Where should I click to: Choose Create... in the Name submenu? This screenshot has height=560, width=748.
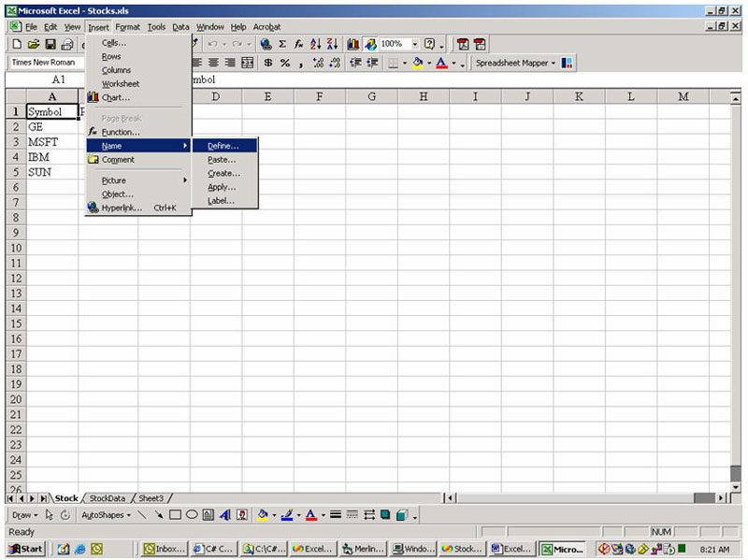click(225, 174)
